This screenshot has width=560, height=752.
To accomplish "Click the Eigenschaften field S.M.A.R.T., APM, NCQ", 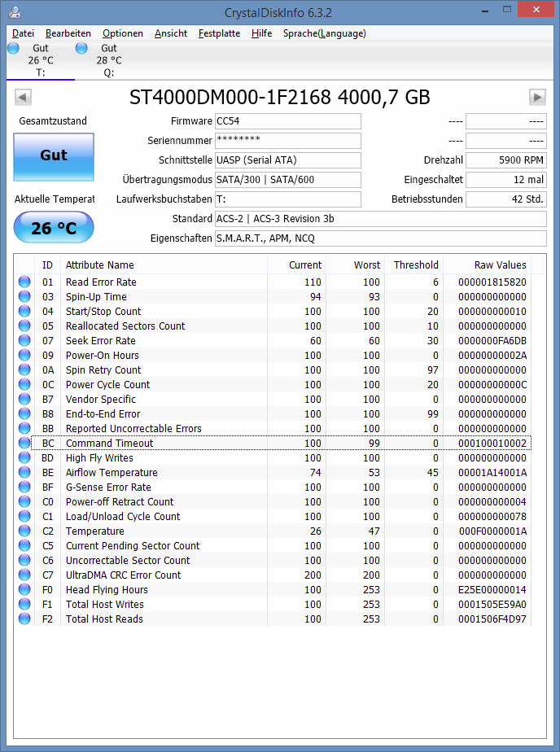I will (381, 238).
